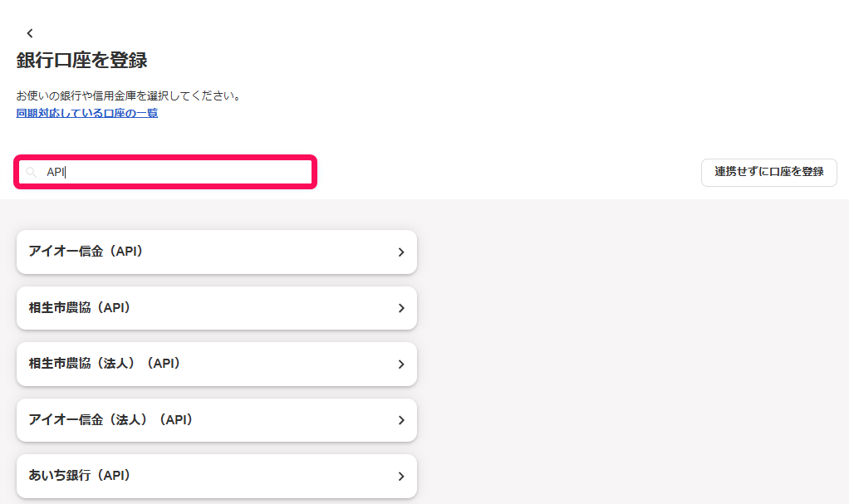Click chevron on アイオー信金（法人）（API）row
The width and height of the screenshot is (849, 504).
pos(401,420)
